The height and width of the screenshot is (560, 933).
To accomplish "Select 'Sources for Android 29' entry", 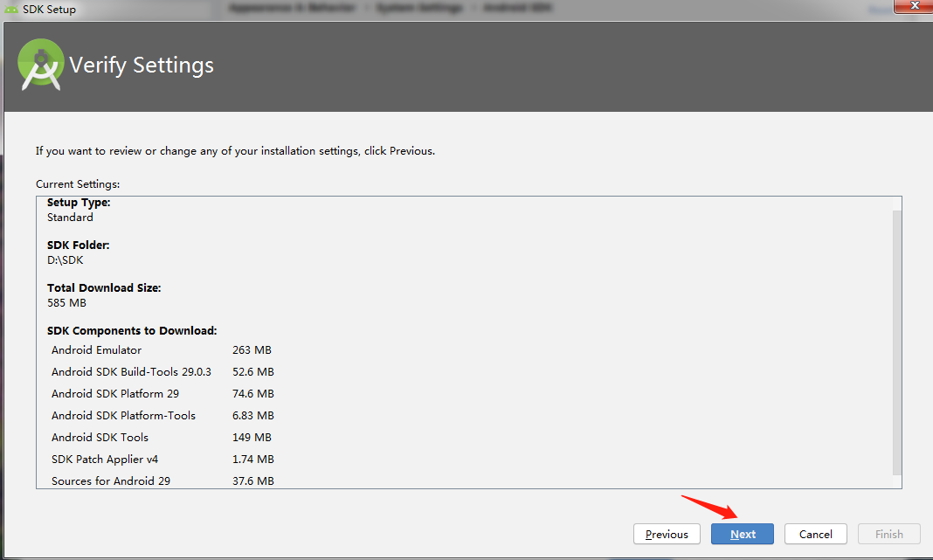I will click(111, 480).
